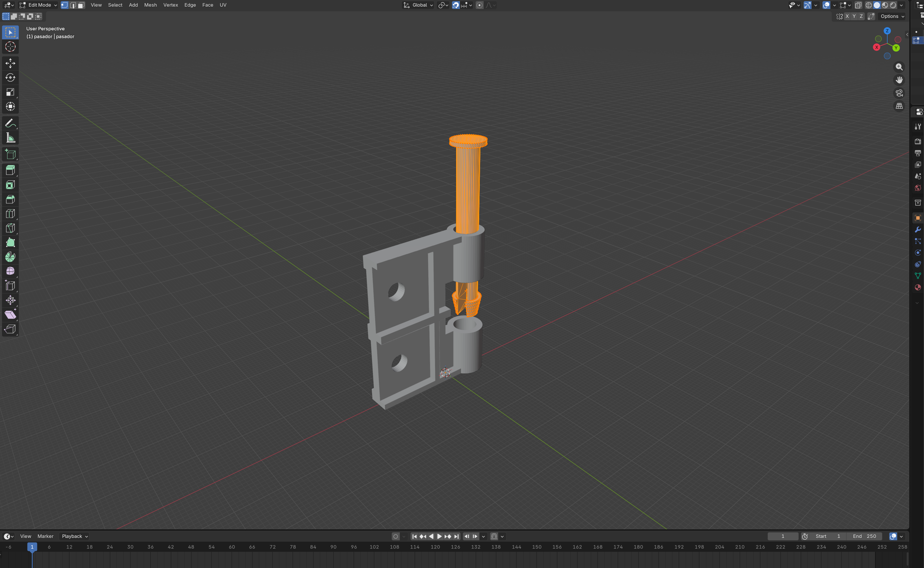
Task: Enable Mirror X editing
Action: click(847, 16)
